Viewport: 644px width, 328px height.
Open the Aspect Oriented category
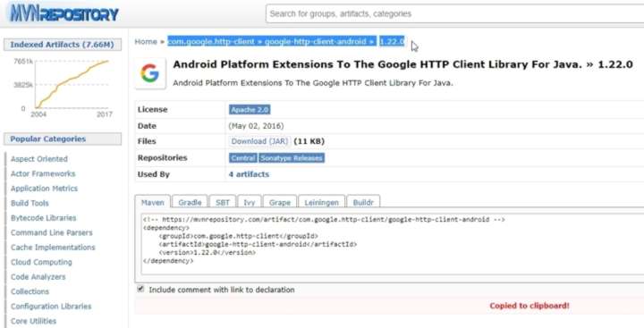[39, 159]
